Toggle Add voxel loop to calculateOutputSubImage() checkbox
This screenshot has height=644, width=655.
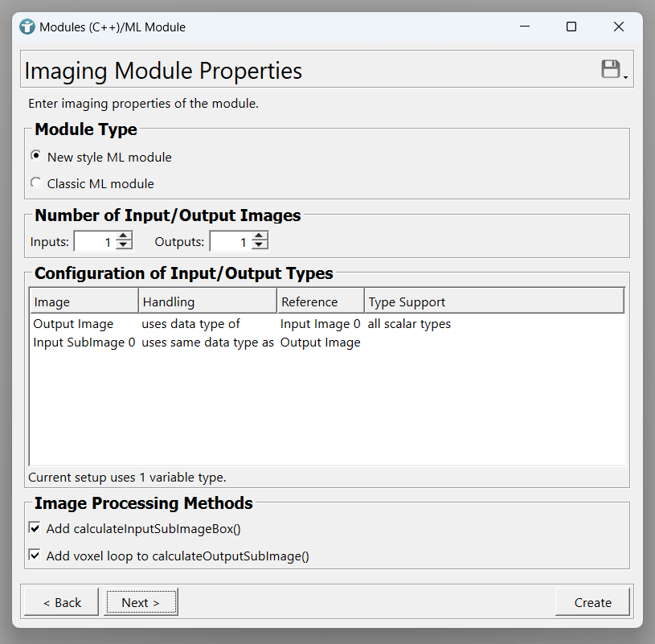(35, 555)
